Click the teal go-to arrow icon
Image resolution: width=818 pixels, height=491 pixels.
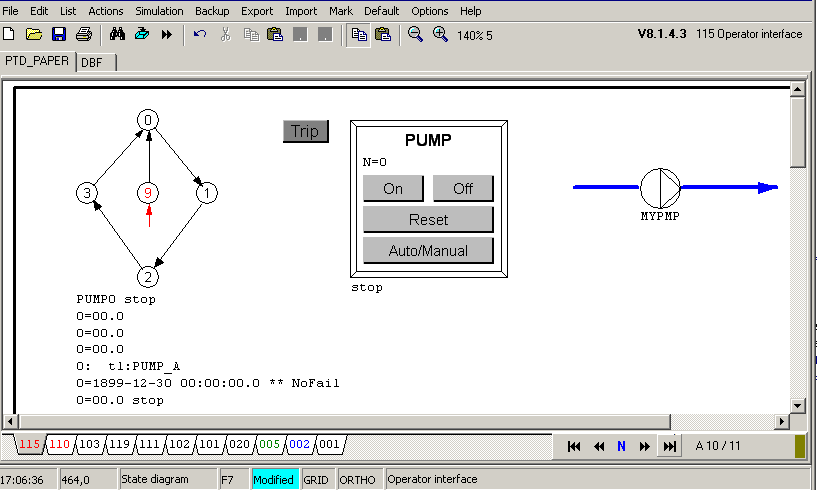click(x=142, y=34)
